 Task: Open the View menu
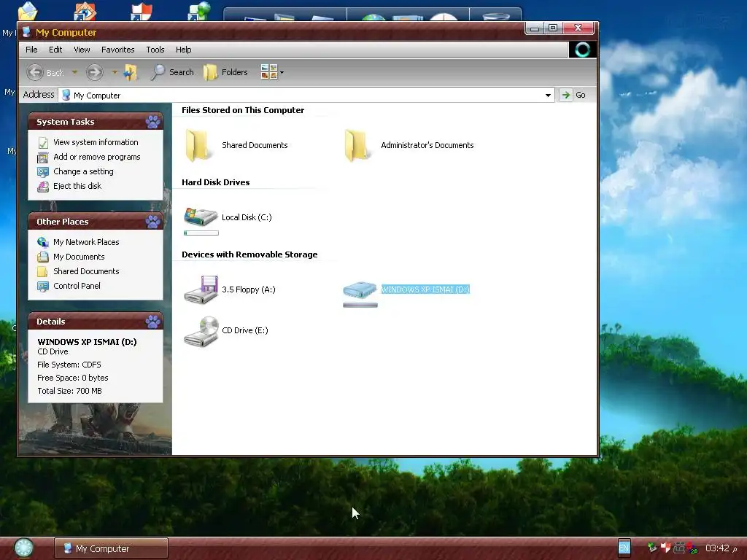pos(82,50)
